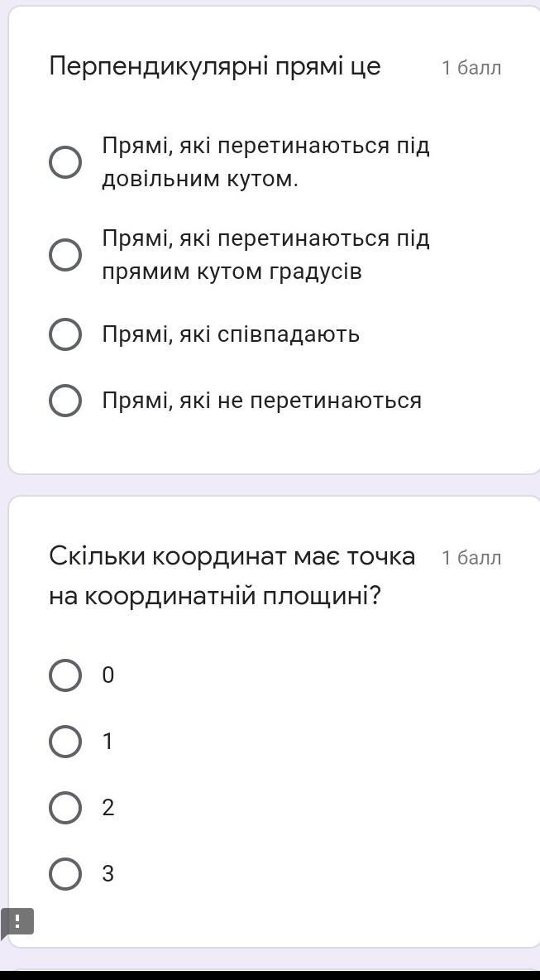Click the number label '3' answer text
The height and width of the screenshot is (980, 540).
pyautogui.click(x=108, y=873)
